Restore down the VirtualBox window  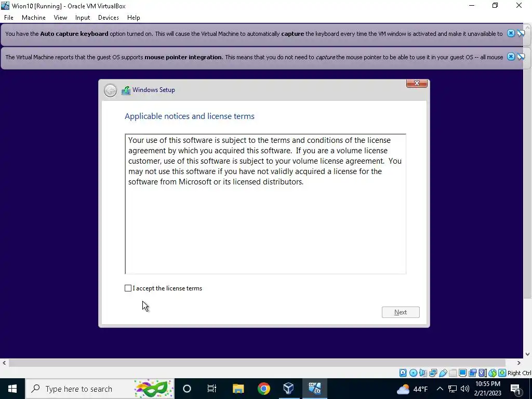tap(495, 6)
